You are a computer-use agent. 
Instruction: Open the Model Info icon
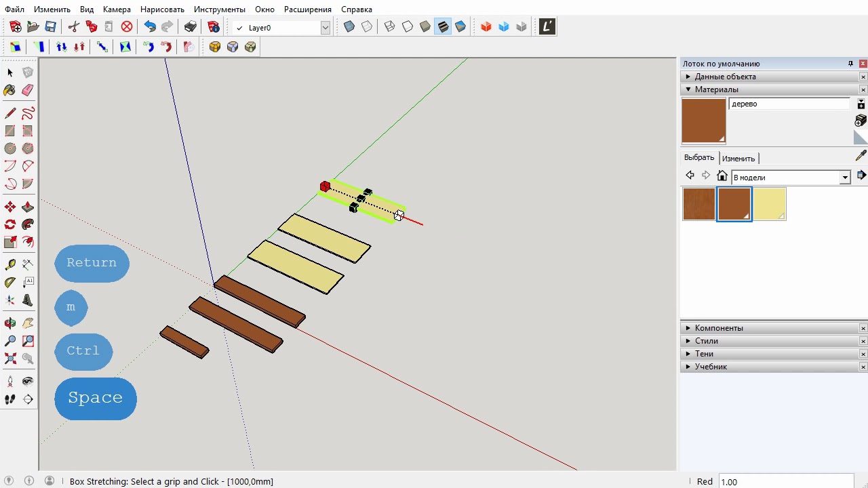(214, 27)
